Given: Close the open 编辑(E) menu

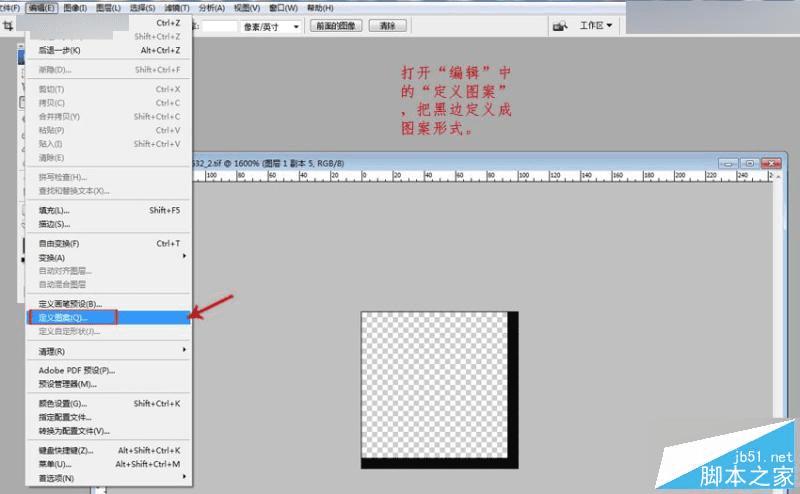Looking at the screenshot, I should (42, 8).
